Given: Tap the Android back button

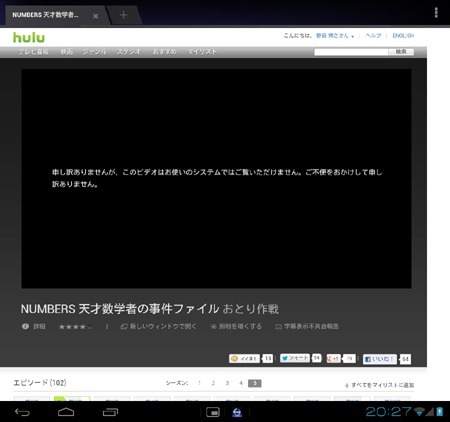Looking at the screenshot, I should pyautogui.click(x=22, y=412).
